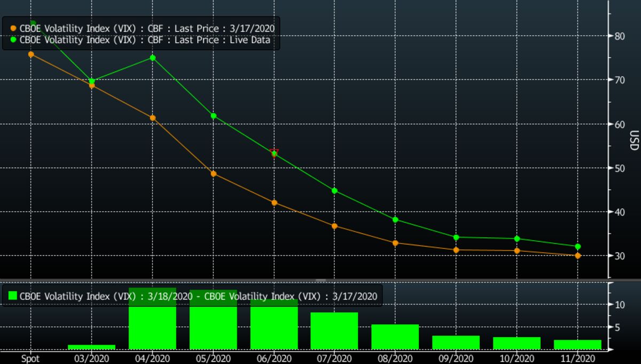The height and width of the screenshot is (364, 641).
Task: Click the green 05/2020 data point
Action: click(213, 115)
